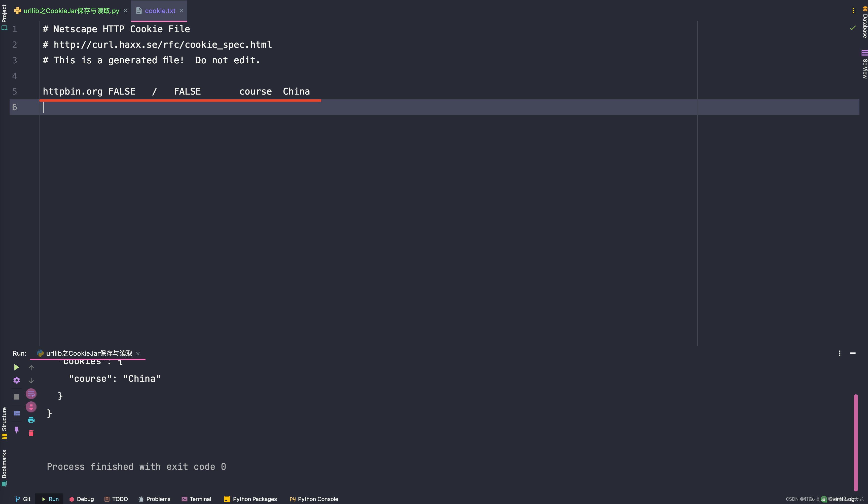This screenshot has height=504, width=868.
Task: Open the Python Packages tool window
Action: pyautogui.click(x=250, y=499)
